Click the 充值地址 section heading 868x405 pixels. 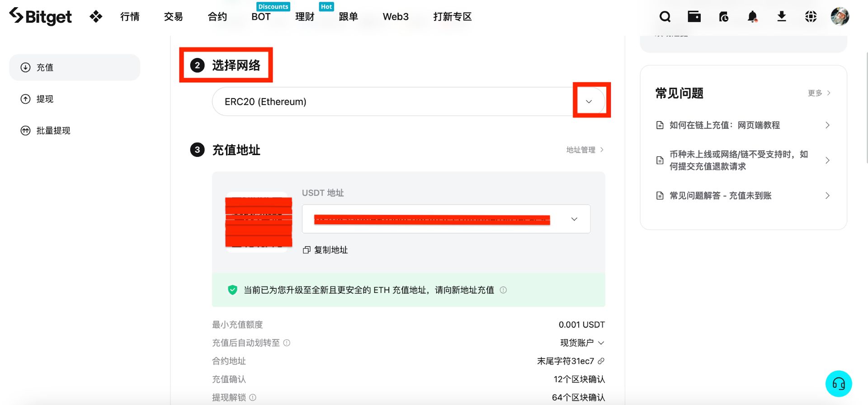tap(236, 150)
